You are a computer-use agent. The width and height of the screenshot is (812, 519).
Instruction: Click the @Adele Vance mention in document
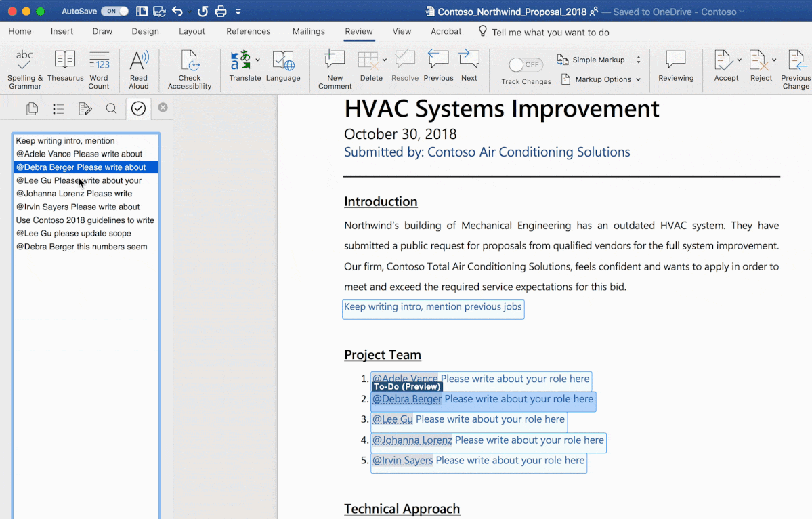(405, 379)
